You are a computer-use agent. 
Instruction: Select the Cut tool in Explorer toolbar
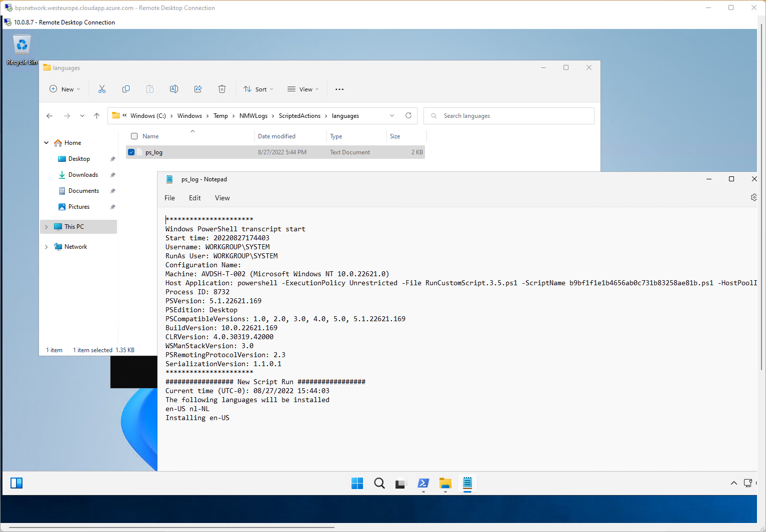pyautogui.click(x=102, y=89)
